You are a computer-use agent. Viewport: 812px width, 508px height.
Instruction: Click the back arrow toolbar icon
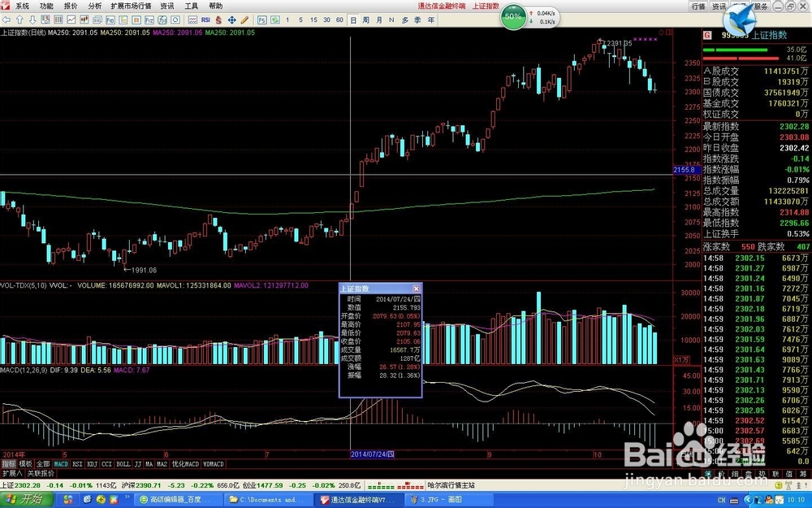pos(6,20)
